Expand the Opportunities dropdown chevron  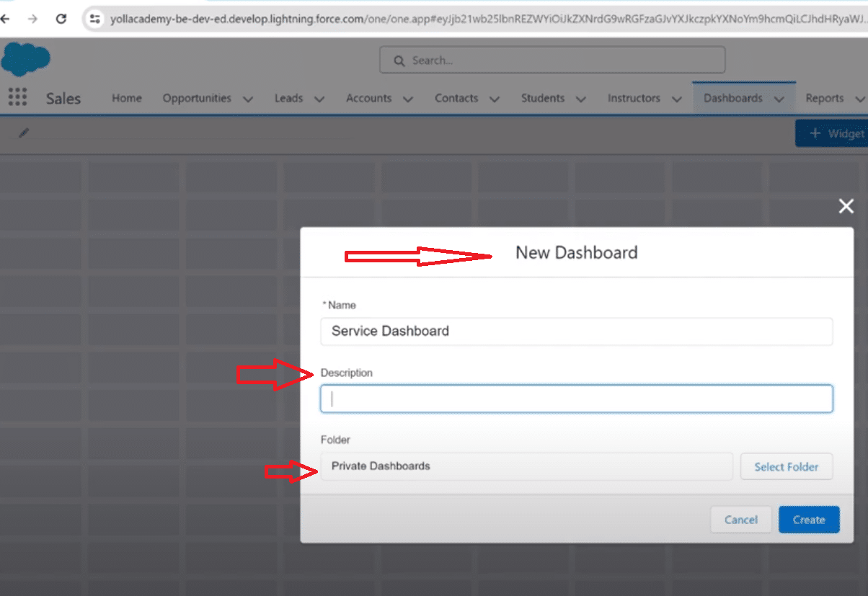pyautogui.click(x=248, y=99)
